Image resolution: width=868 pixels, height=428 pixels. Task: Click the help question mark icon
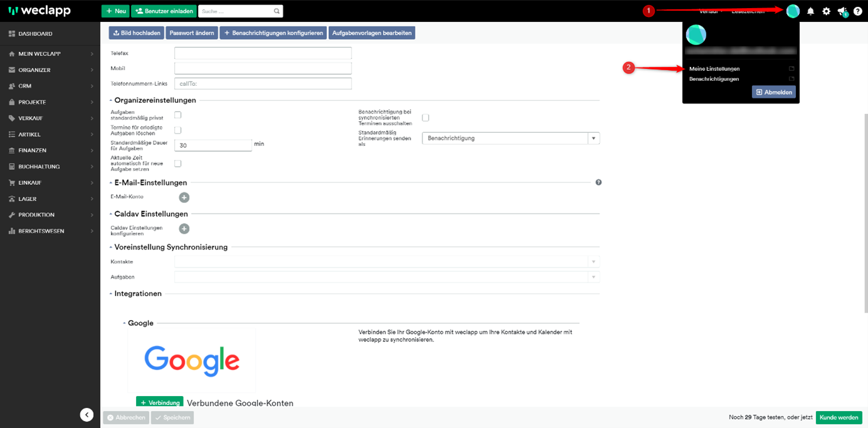857,11
